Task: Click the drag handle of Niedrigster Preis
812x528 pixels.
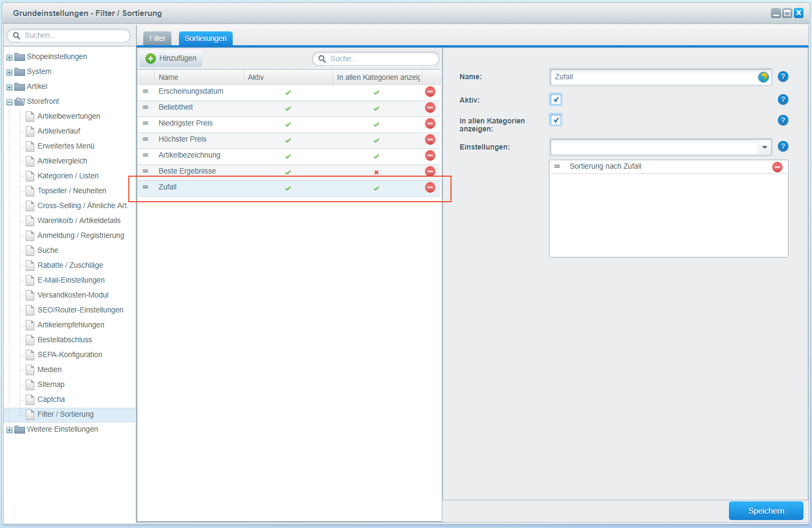Action: click(x=145, y=123)
